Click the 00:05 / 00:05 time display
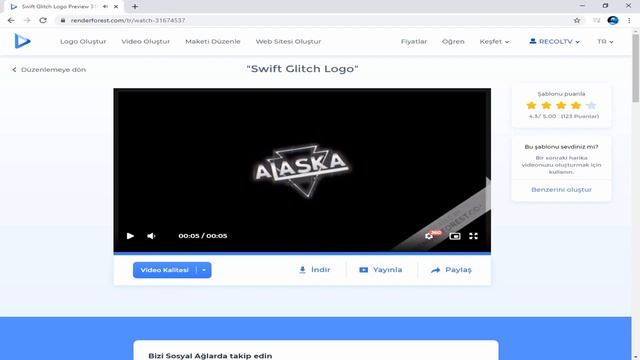 pyautogui.click(x=203, y=236)
